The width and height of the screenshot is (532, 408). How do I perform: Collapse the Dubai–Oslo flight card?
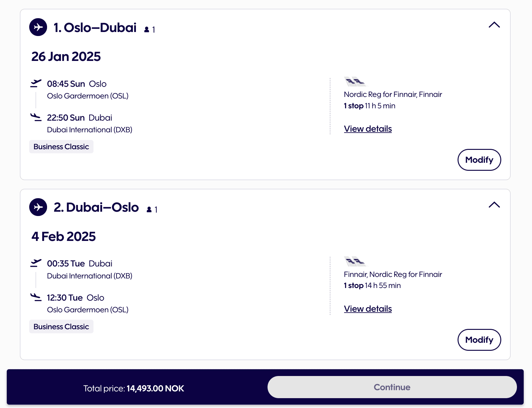point(494,205)
